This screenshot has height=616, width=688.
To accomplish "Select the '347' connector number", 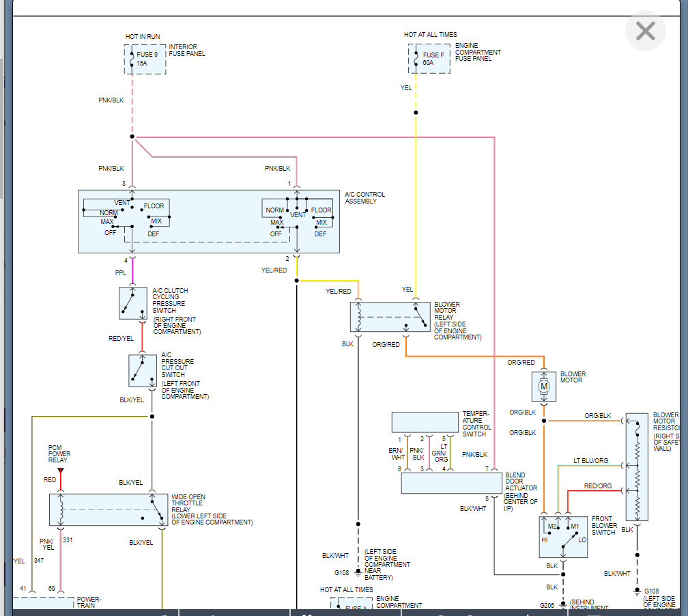I will click(x=39, y=560).
